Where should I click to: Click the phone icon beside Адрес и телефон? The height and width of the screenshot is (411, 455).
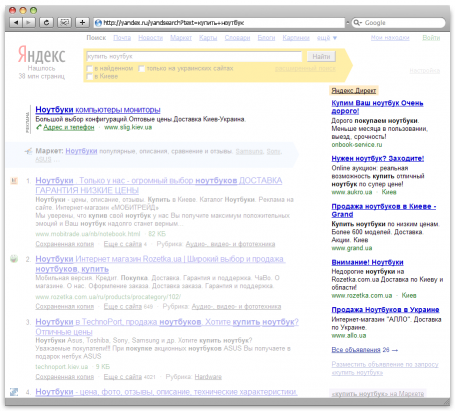coord(39,127)
